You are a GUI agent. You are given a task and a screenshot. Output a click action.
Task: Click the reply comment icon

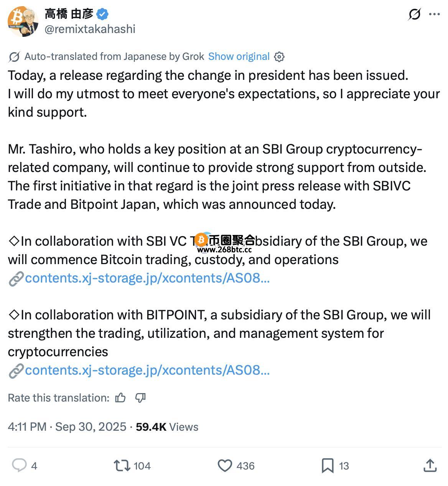(x=19, y=466)
